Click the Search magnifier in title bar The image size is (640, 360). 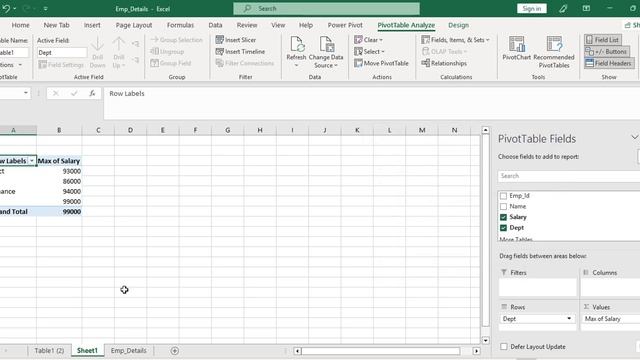click(247, 9)
